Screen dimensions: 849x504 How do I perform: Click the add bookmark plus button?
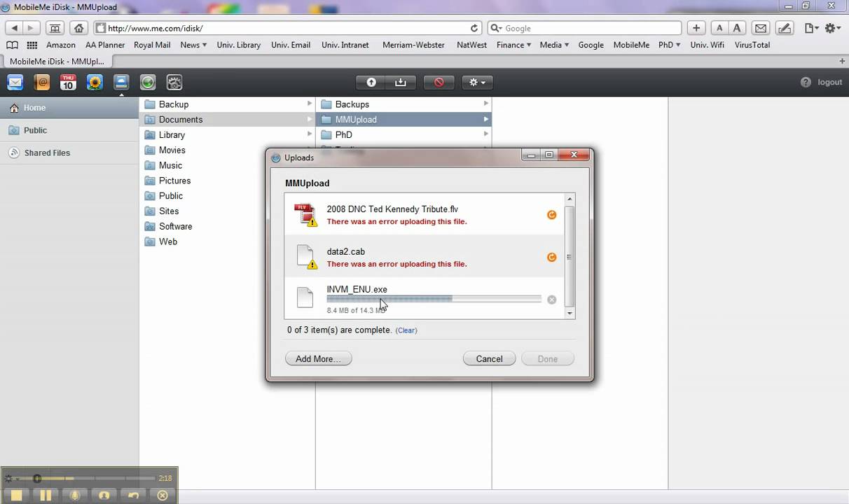click(x=696, y=28)
